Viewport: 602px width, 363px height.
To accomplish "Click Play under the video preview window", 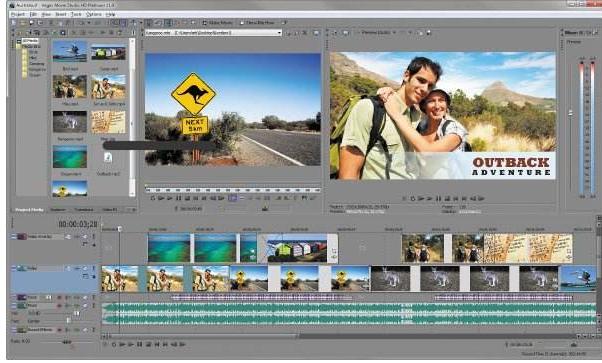I will 430,199.
